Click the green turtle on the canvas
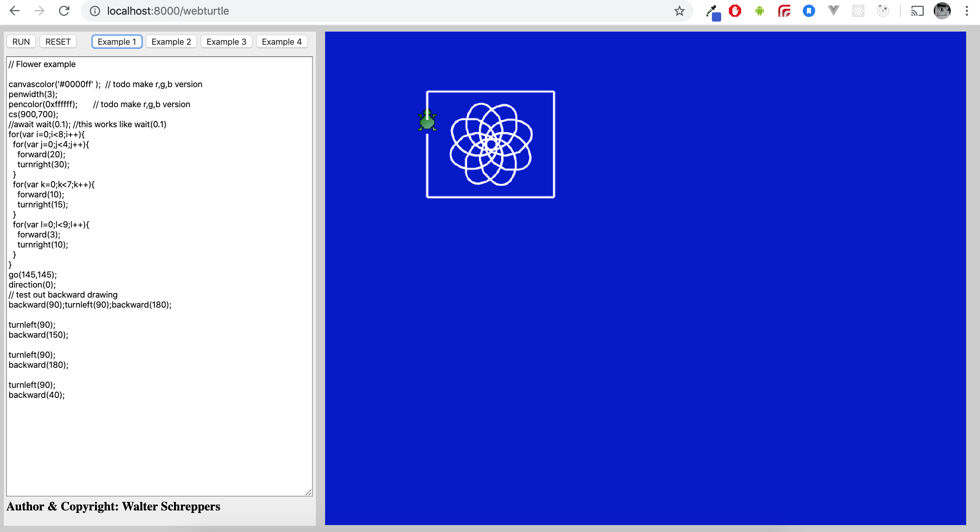Screen dimensions: 980x532 point(427,120)
